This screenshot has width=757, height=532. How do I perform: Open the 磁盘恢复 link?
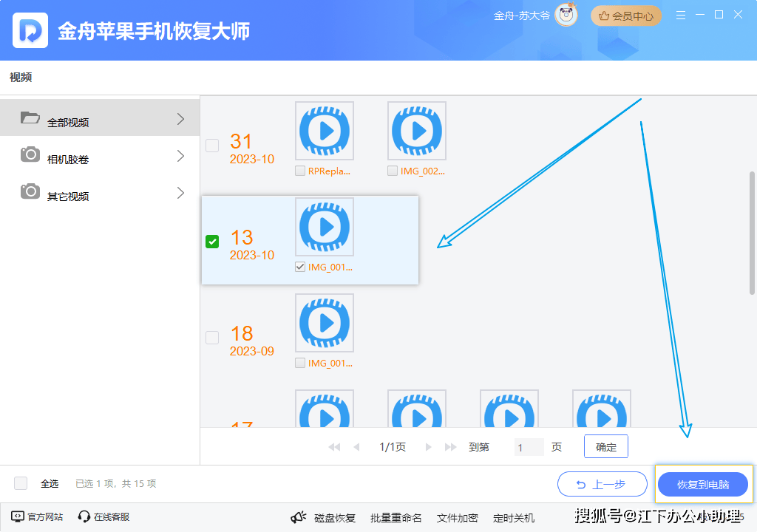pos(335,518)
